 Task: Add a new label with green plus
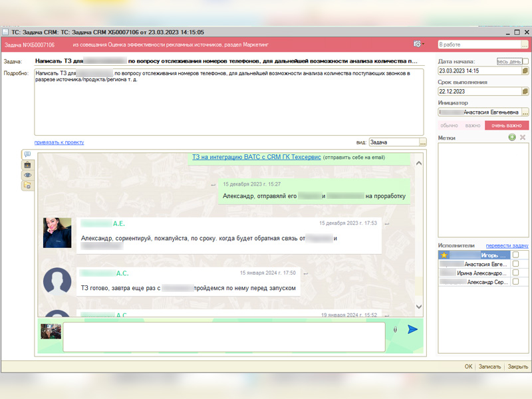(511, 138)
